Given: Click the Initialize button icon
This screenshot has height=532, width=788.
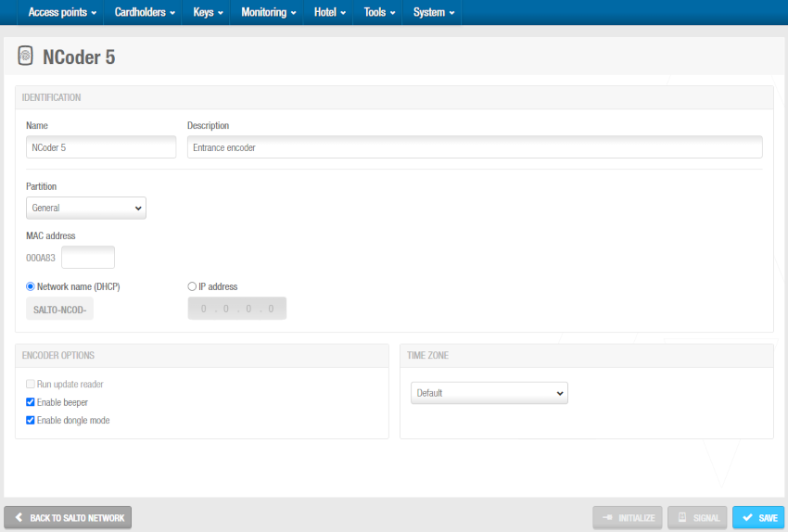Looking at the screenshot, I should [607, 517].
